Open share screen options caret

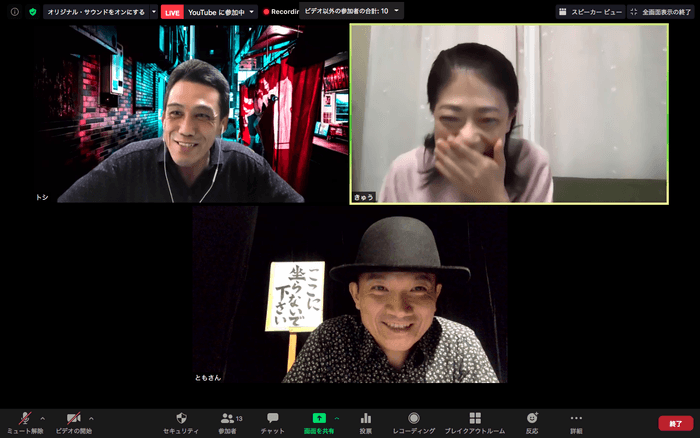pos(337,418)
